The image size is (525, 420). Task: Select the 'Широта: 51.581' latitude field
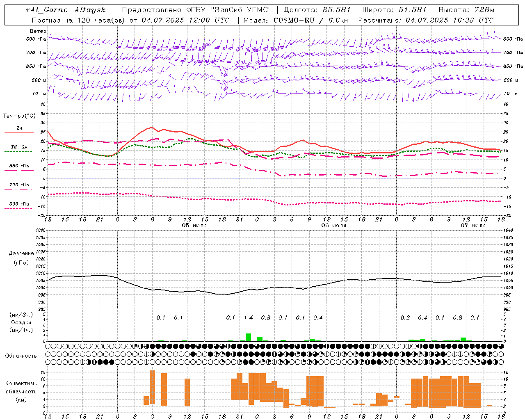[394, 10]
